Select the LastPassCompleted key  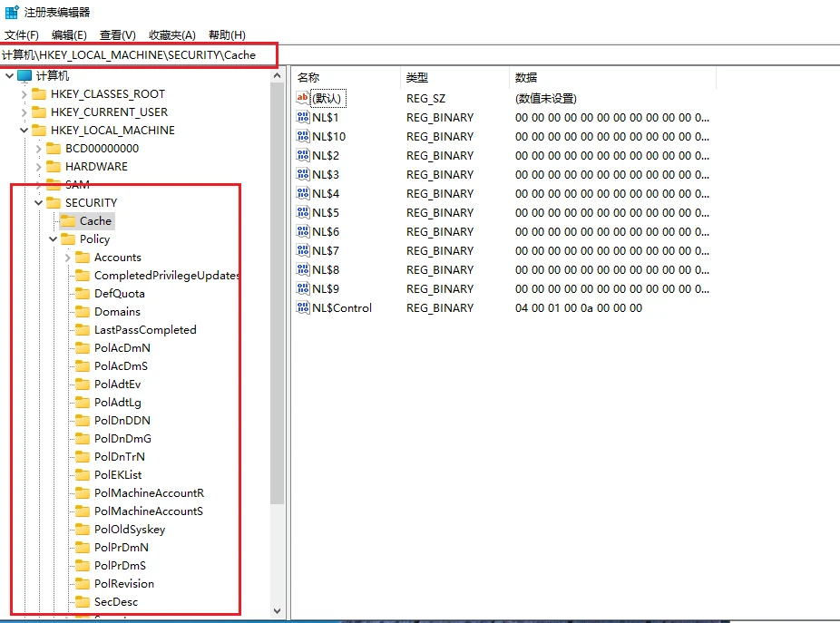[145, 330]
